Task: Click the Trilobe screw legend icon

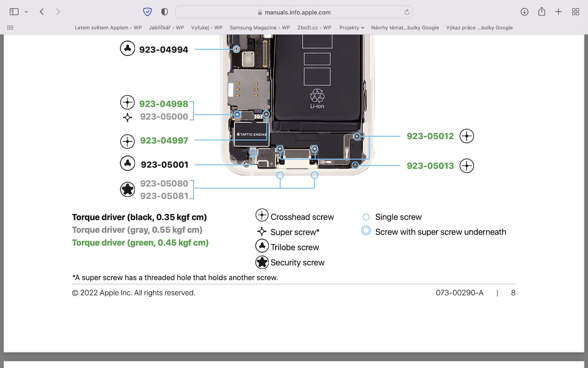Action: (262, 246)
